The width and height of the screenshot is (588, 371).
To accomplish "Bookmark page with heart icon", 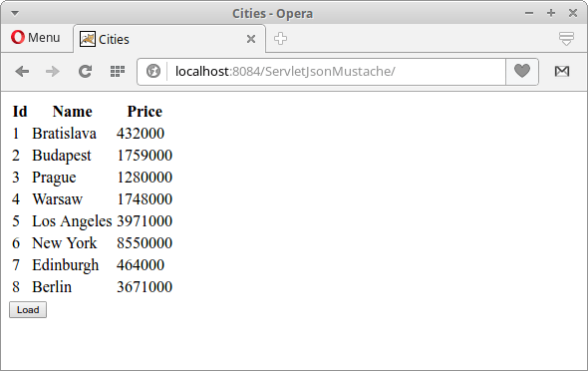I will [x=522, y=71].
